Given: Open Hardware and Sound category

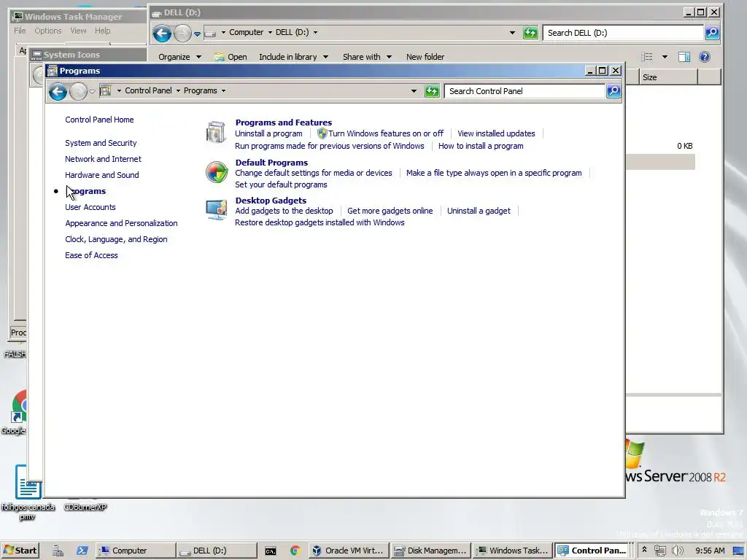Looking at the screenshot, I should click(x=102, y=175).
